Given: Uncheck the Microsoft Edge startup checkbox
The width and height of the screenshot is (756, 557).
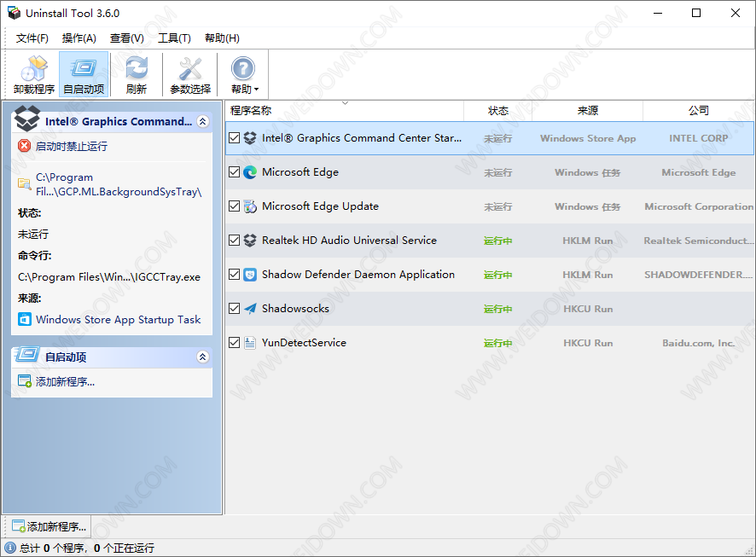Looking at the screenshot, I should tap(235, 172).
